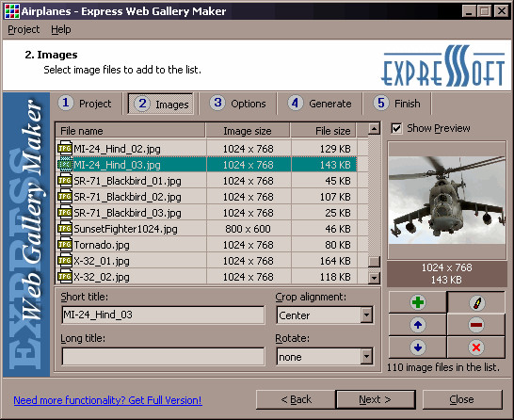The image size is (514, 420).
Task: Open the Get Full Version link
Action: pyautogui.click(x=107, y=400)
